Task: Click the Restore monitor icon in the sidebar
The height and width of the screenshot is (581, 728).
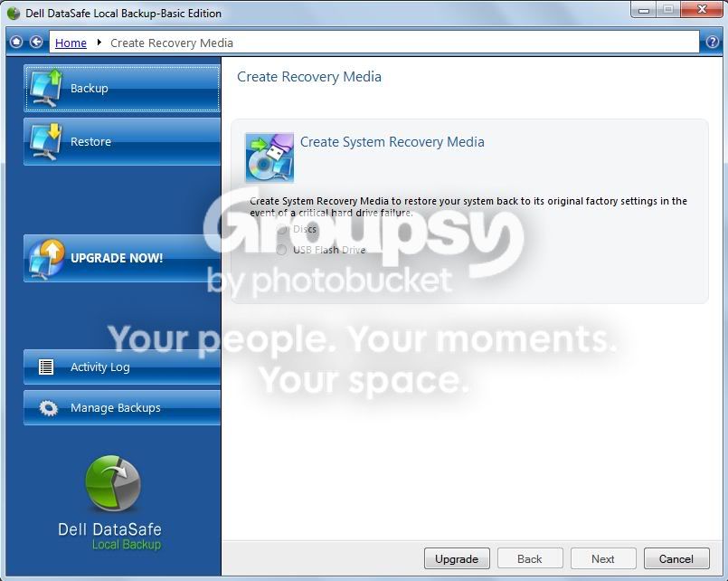Action: point(45,142)
